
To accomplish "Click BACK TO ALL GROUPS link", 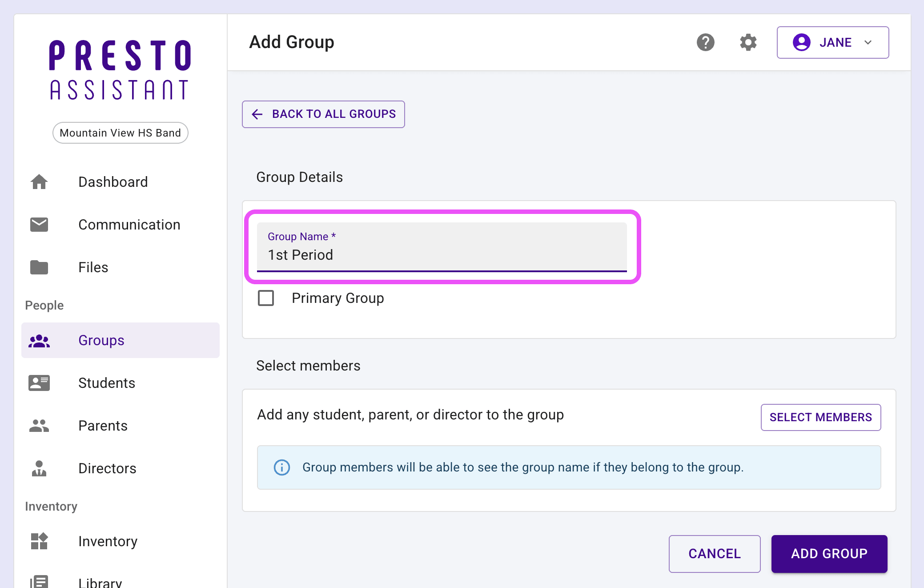I will (323, 114).
